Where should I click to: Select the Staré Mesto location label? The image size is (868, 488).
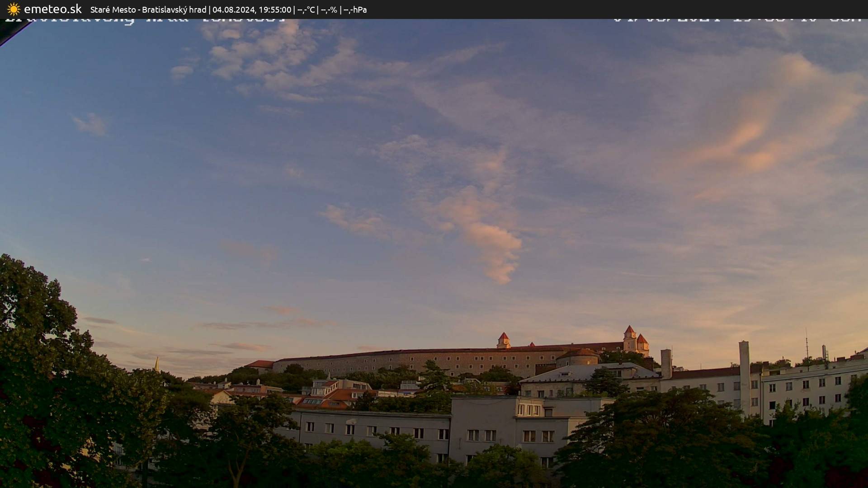coord(112,9)
